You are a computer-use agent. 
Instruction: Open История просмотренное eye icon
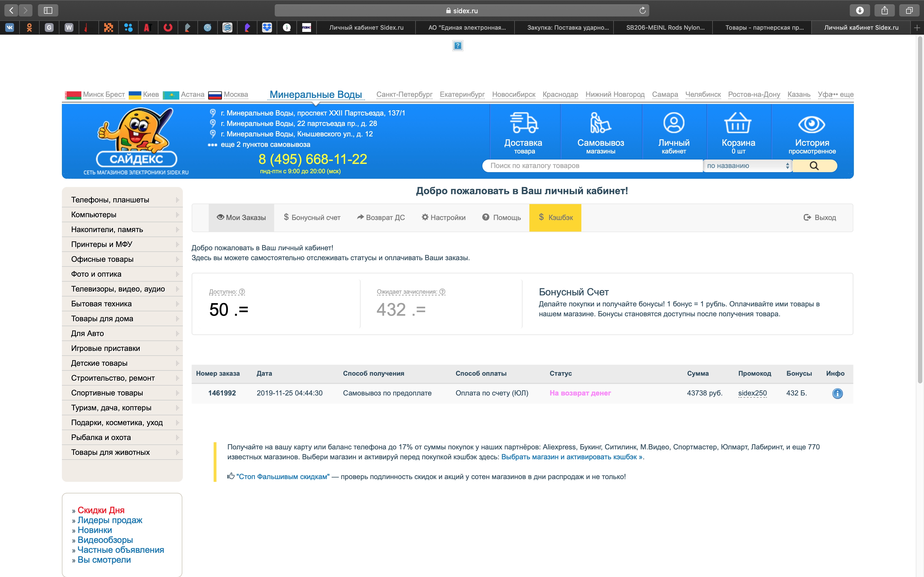coord(812,124)
